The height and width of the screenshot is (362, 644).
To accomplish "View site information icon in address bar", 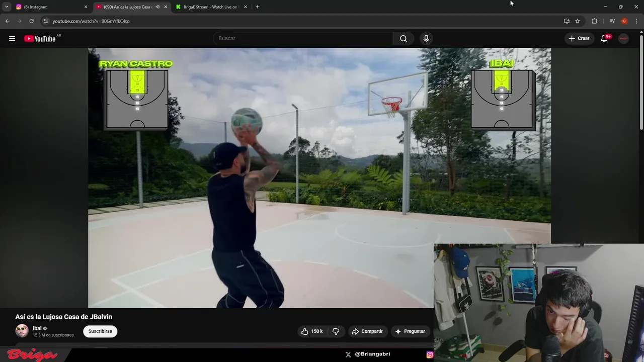I will click(x=46, y=21).
